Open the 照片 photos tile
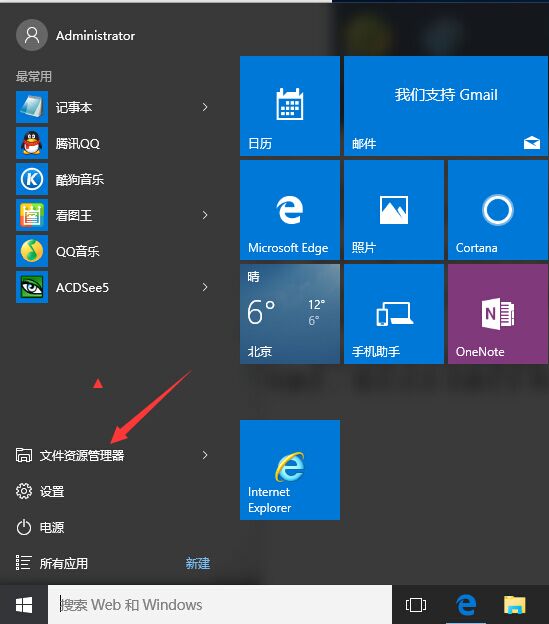 (394, 210)
